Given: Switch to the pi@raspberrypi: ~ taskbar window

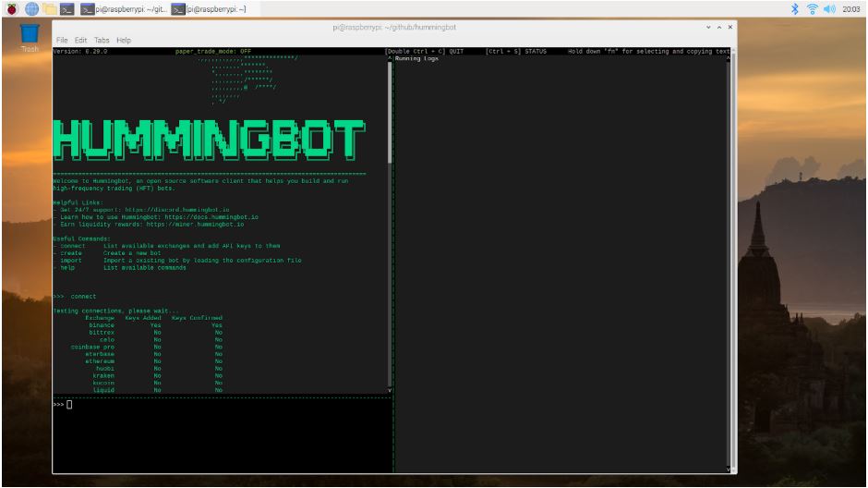Looking at the screenshot, I should click(209, 9).
